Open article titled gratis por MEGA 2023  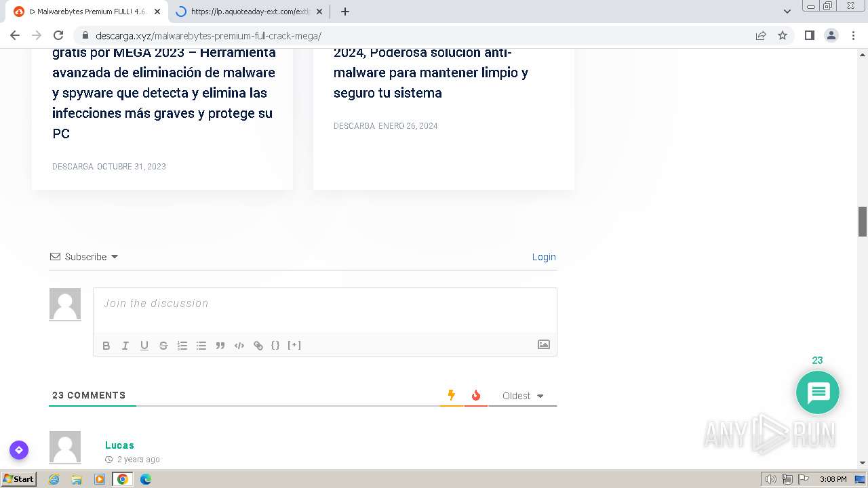[164, 93]
